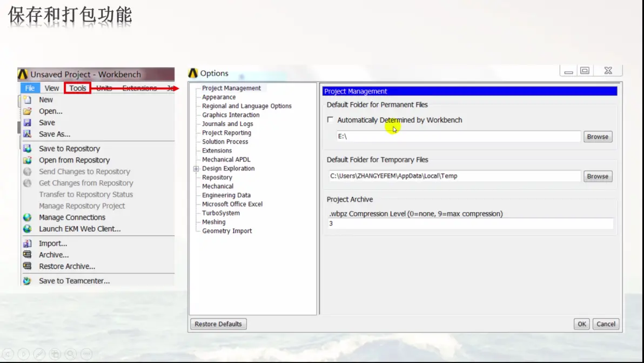The image size is (644, 363).
Task: Confirm the Options dialog with OK
Action: (x=581, y=324)
